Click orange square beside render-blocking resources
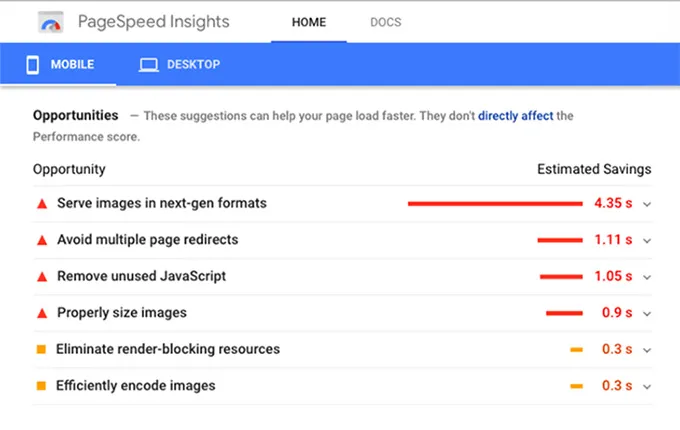The image size is (680, 430). click(x=41, y=349)
